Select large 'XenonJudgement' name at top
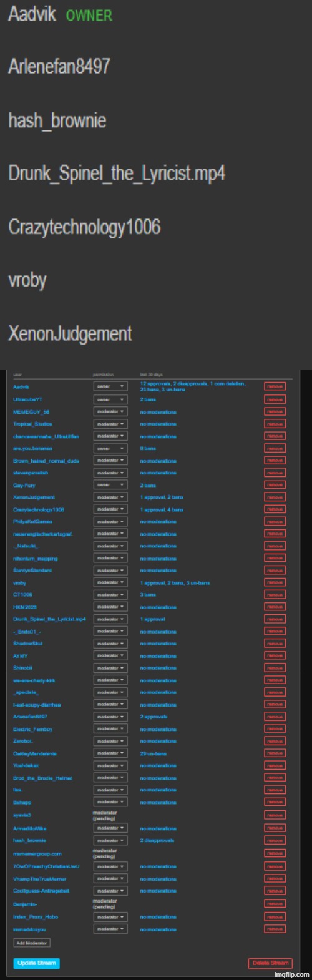Image resolution: width=312 pixels, height=980 pixels. click(x=70, y=333)
